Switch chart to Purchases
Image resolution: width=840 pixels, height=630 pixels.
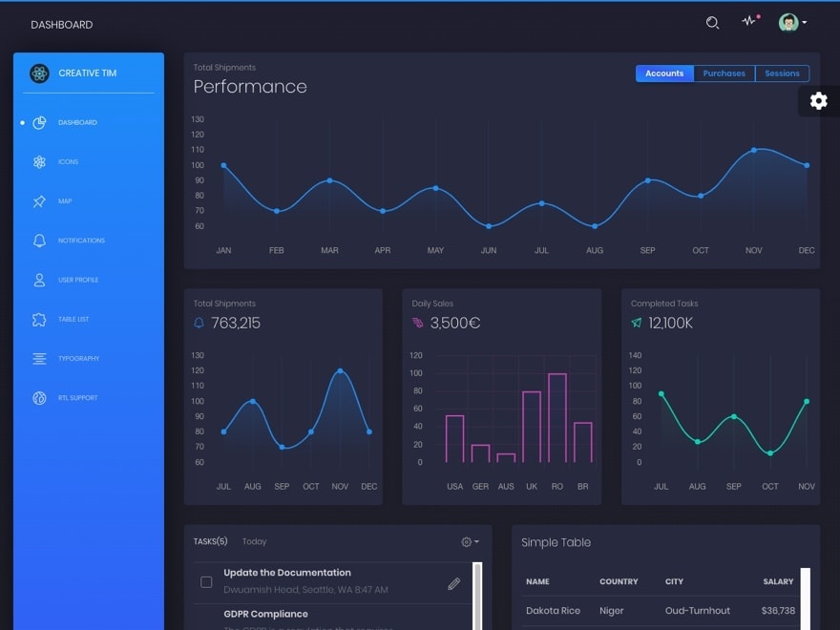(724, 73)
